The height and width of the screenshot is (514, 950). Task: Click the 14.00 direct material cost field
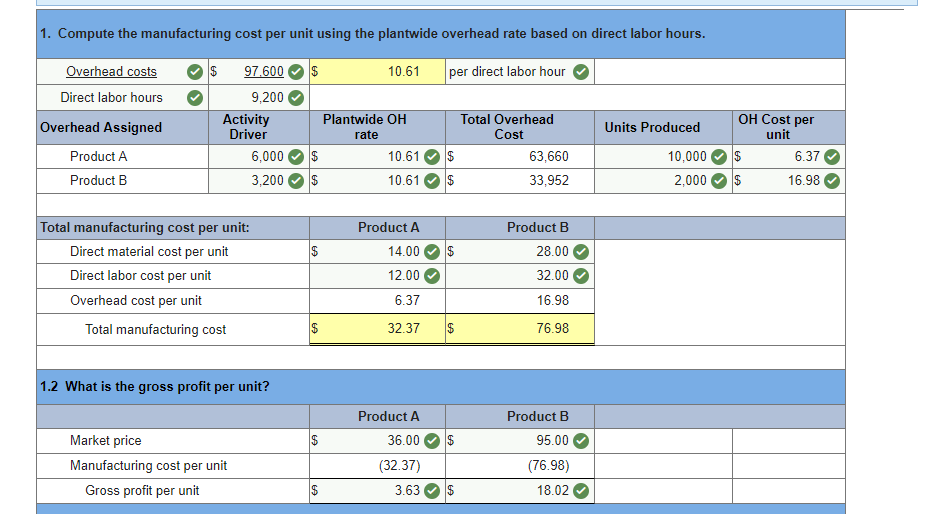tap(377, 252)
